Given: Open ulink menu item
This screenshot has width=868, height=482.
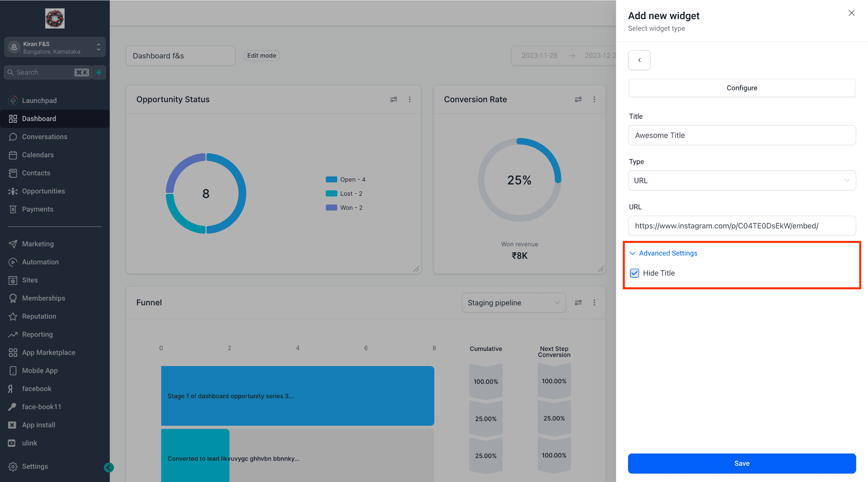Looking at the screenshot, I should pos(29,443).
